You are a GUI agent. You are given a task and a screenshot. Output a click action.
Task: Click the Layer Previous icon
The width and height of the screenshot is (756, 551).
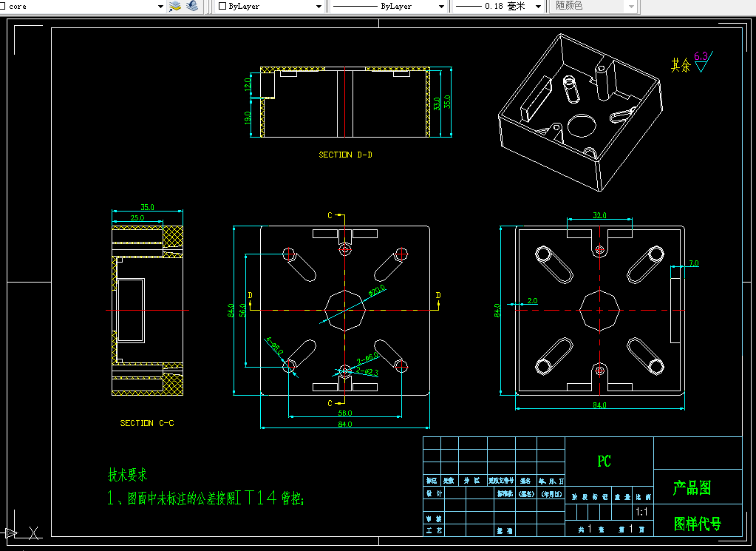pyautogui.click(x=192, y=6)
